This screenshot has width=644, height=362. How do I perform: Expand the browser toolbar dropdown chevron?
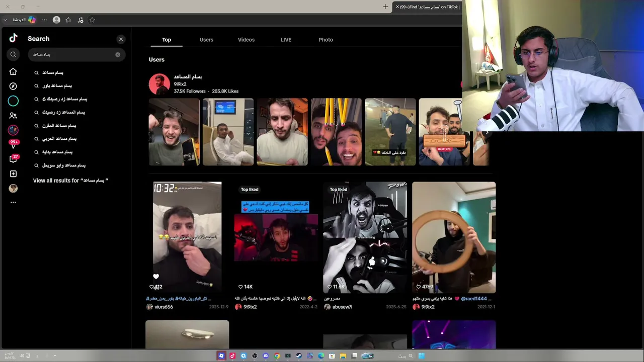5,20
